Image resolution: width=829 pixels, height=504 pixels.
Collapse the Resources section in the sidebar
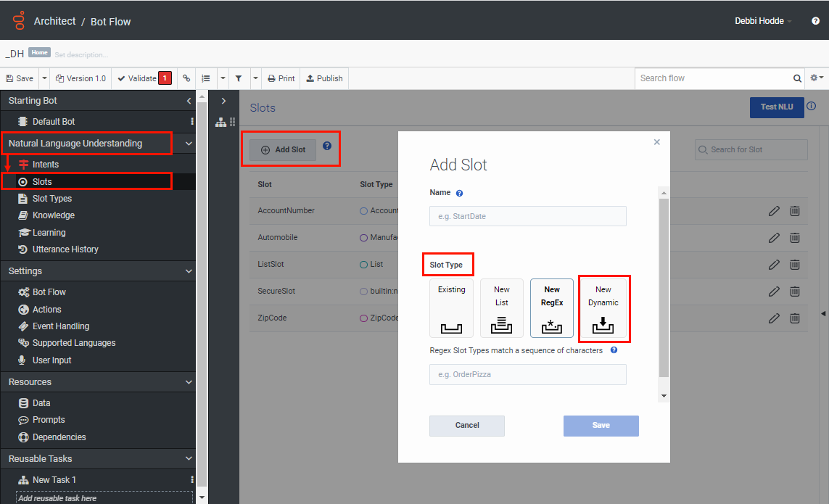(189, 381)
